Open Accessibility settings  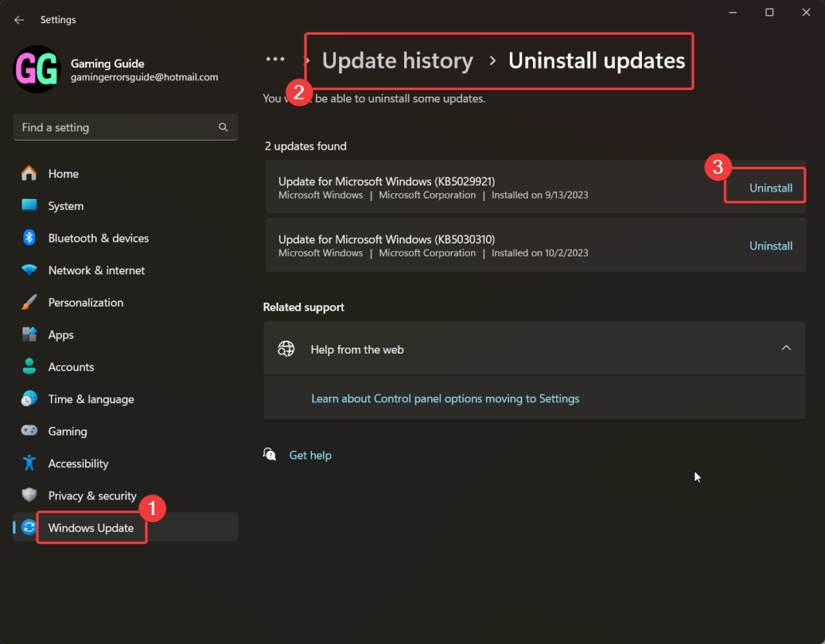pos(78,463)
